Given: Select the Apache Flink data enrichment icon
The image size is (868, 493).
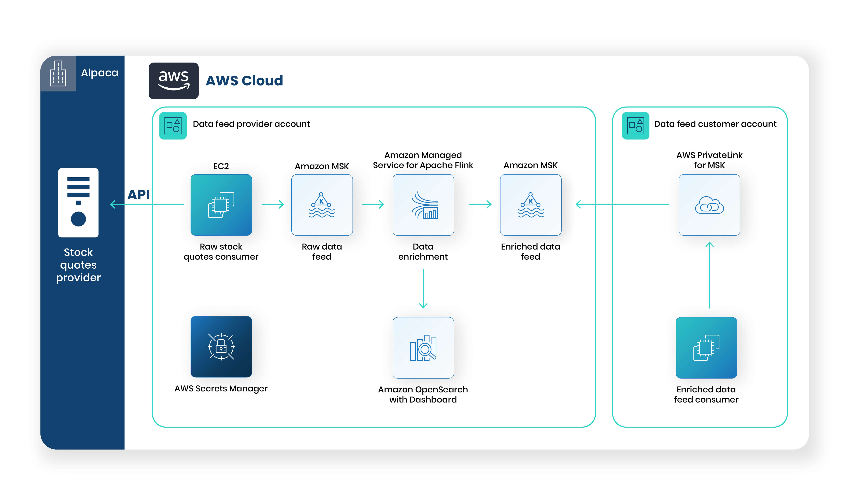Looking at the screenshot, I should (x=423, y=205).
